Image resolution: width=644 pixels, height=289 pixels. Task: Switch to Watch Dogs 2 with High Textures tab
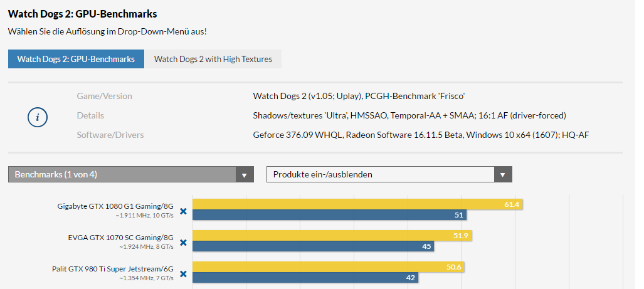[213, 59]
